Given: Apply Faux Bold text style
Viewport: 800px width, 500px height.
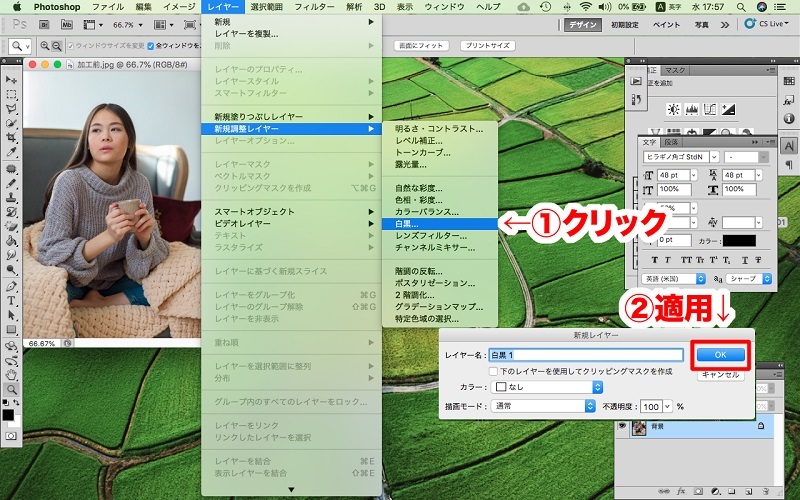Looking at the screenshot, I should coord(655,260).
